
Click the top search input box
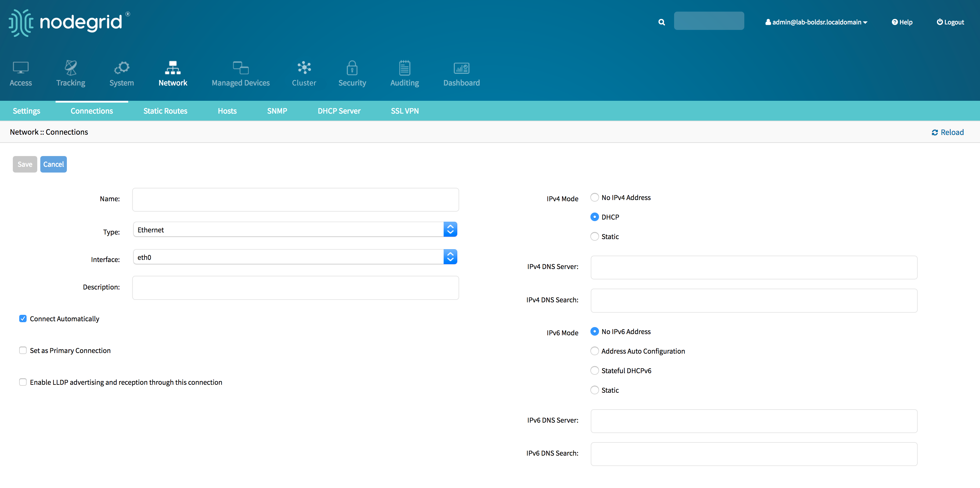(x=709, y=20)
